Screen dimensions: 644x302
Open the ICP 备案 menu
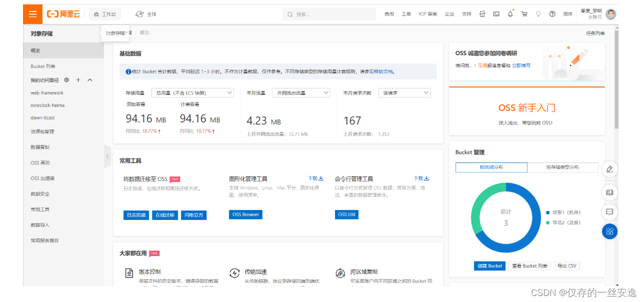coord(428,14)
